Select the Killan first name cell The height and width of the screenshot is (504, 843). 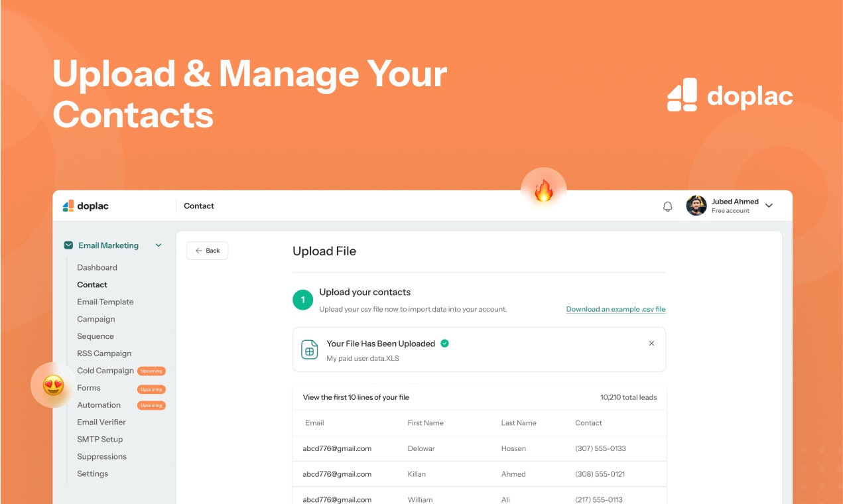[x=417, y=474]
